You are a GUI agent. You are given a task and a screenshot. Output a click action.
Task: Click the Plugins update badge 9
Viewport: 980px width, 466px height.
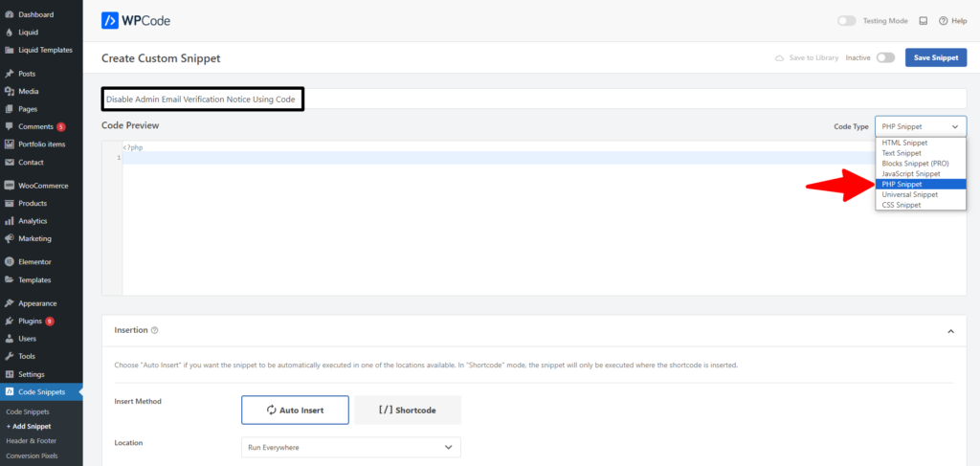point(50,322)
